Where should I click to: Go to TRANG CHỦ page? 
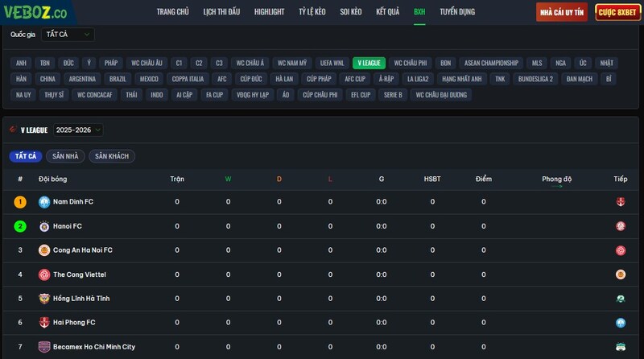point(172,12)
